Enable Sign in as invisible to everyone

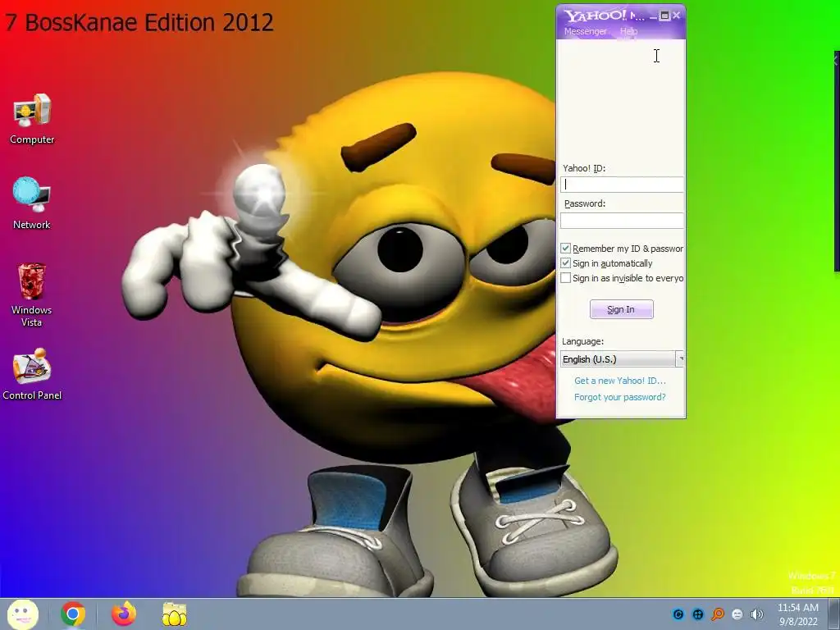pos(566,278)
